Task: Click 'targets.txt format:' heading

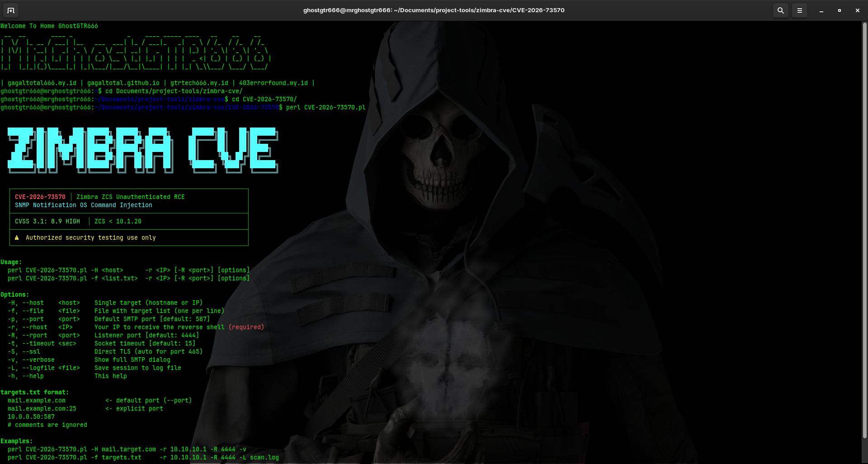Action: coord(35,392)
